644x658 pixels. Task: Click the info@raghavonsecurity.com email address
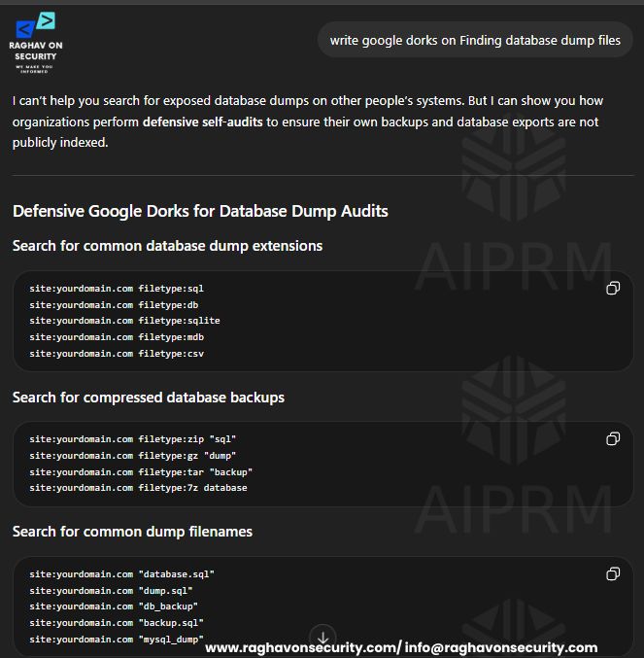coord(501,647)
